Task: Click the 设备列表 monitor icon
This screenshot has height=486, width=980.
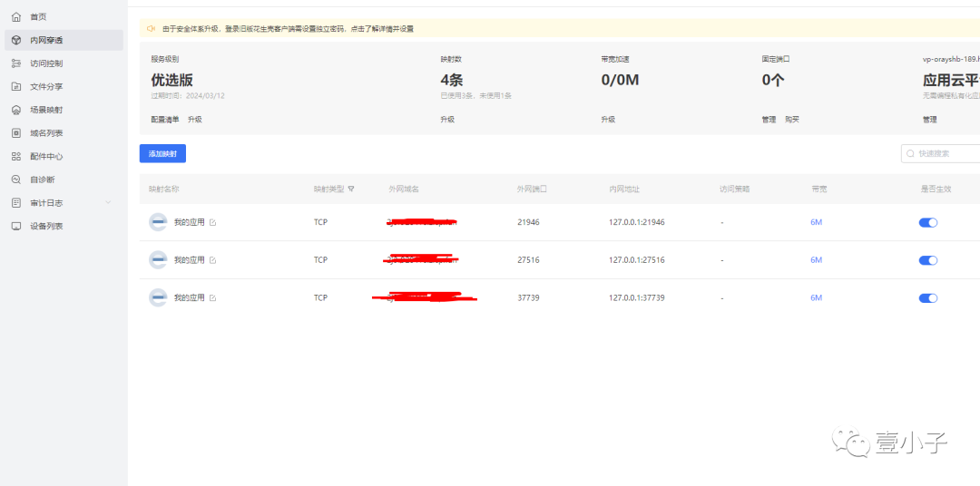Action: click(x=16, y=226)
